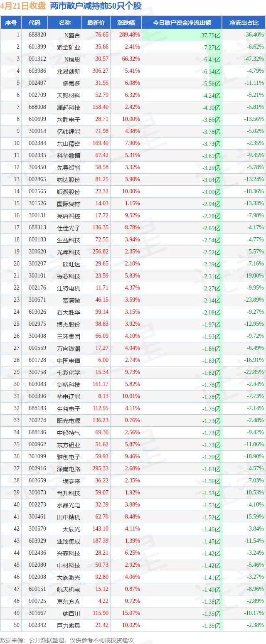Click stock name 博杰股份

tap(69, 324)
